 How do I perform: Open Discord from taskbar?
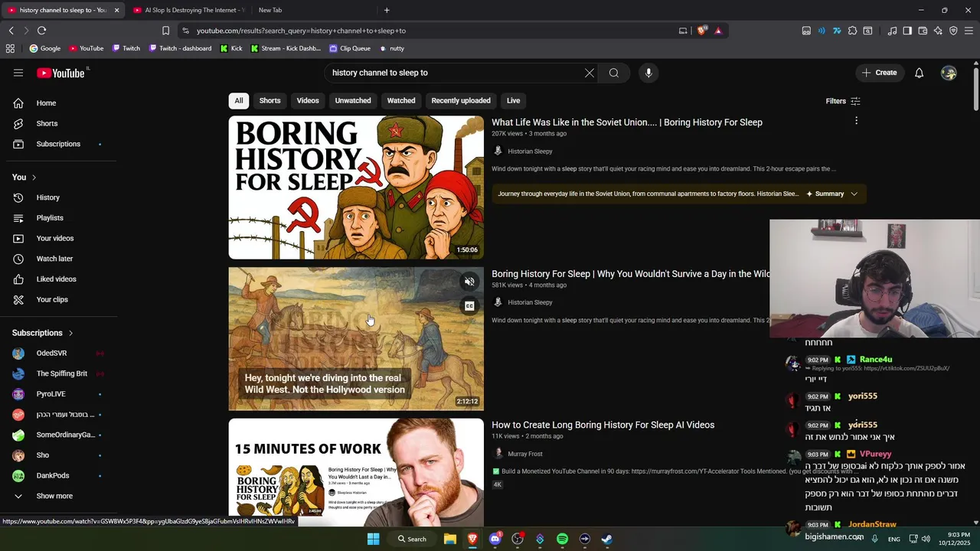pos(495,539)
